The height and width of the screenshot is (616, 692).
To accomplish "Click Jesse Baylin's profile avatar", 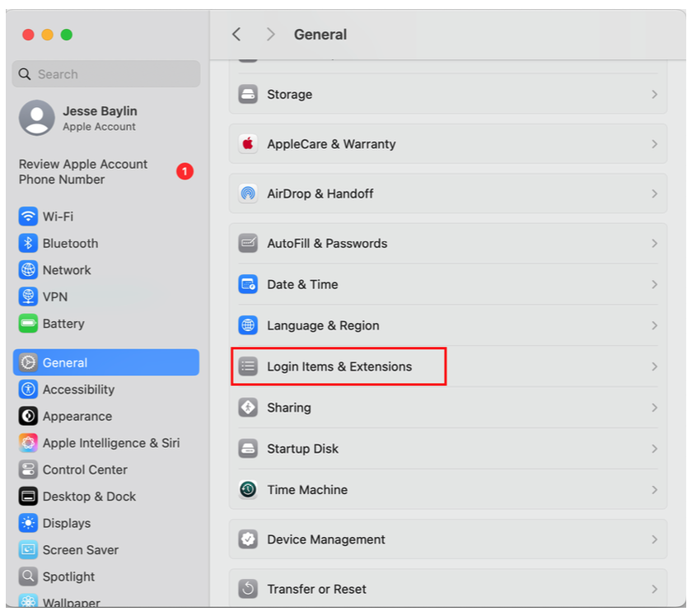I will [x=36, y=118].
